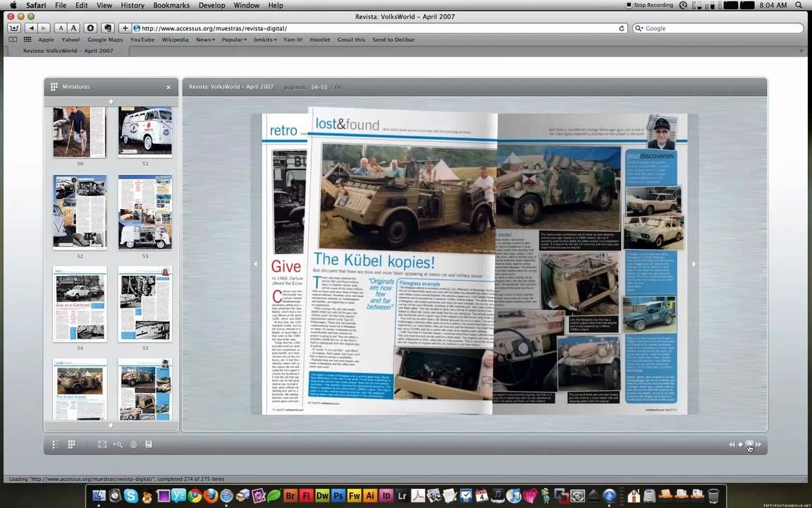Select page 53 thumbnail
Screen dimensions: 812x508
(x=145, y=212)
